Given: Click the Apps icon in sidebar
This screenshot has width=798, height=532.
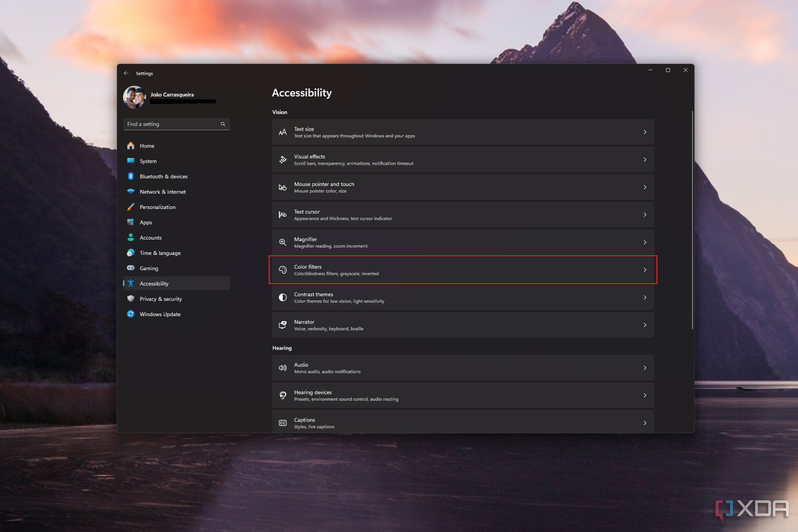Looking at the screenshot, I should tap(131, 222).
